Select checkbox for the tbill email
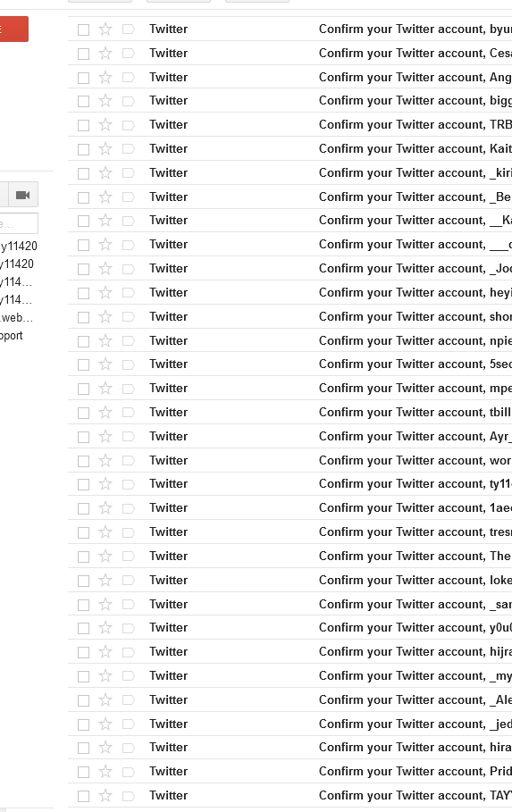The width and height of the screenshot is (512, 812). point(83,413)
